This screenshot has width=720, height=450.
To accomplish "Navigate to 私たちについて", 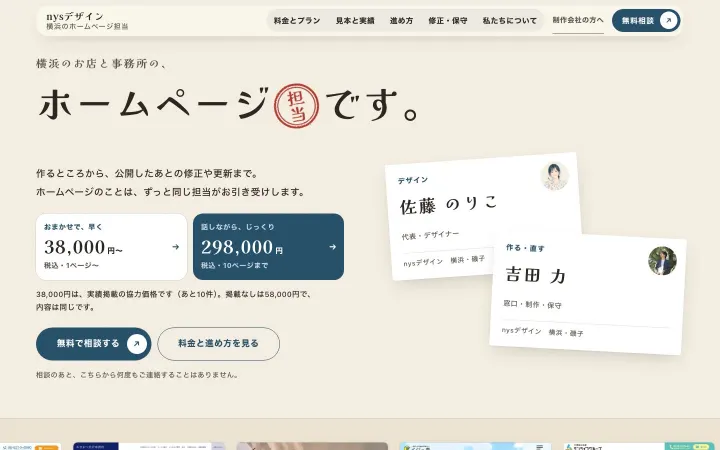I will coord(509,21).
